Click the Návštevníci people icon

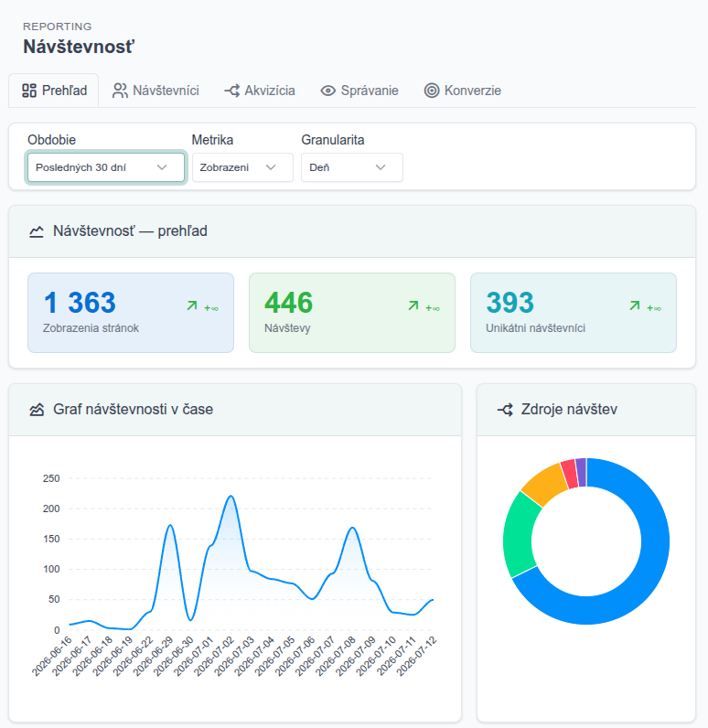point(120,91)
